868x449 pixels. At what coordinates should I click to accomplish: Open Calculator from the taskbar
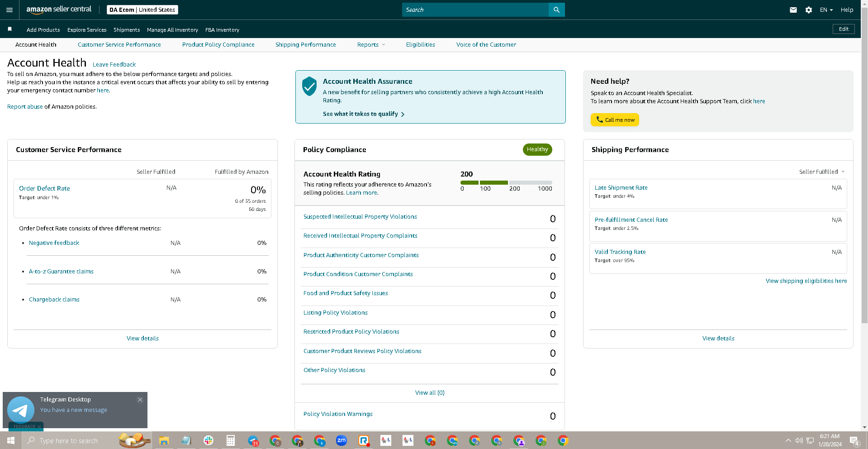[231, 440]
